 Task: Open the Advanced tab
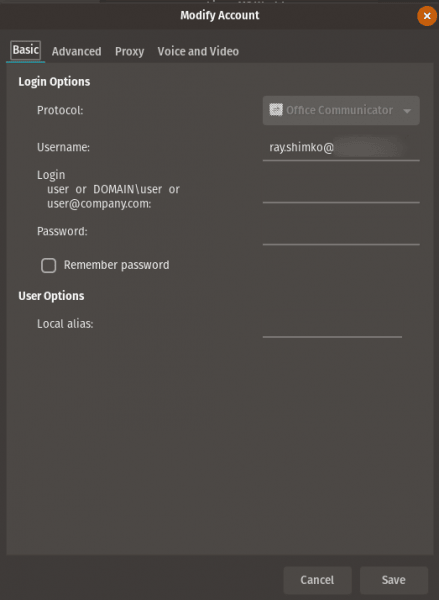(77, 51)
